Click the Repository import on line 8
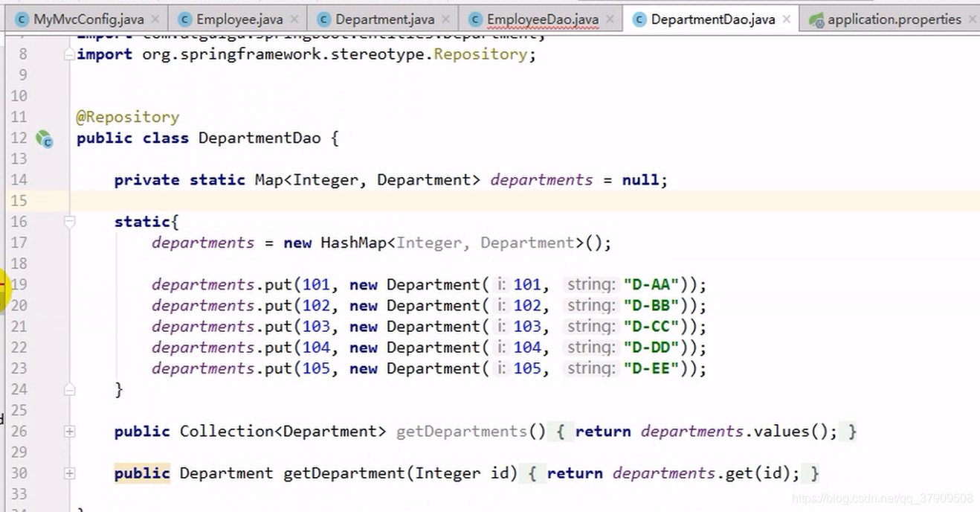 tap(480, 54)
